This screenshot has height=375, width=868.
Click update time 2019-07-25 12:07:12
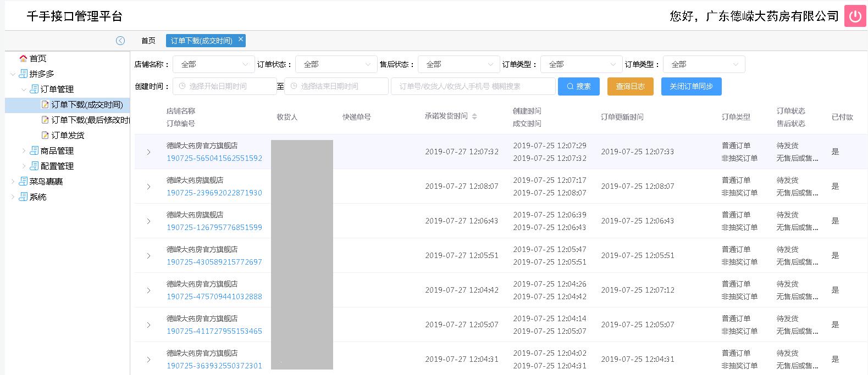click(638, 290)
